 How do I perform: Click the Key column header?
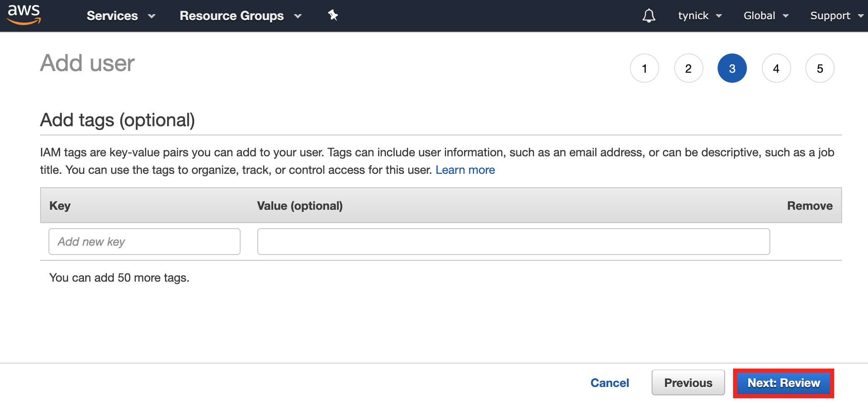(x=60, y=206)
